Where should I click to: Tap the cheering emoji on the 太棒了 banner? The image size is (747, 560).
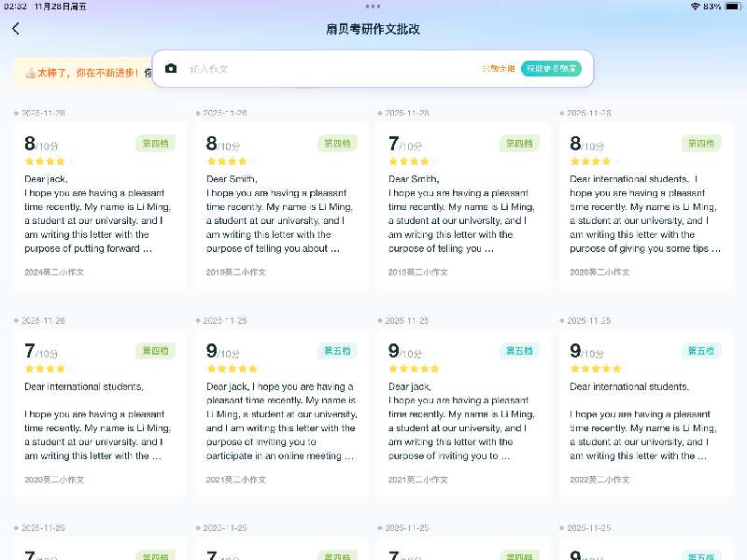pos(30,73)
